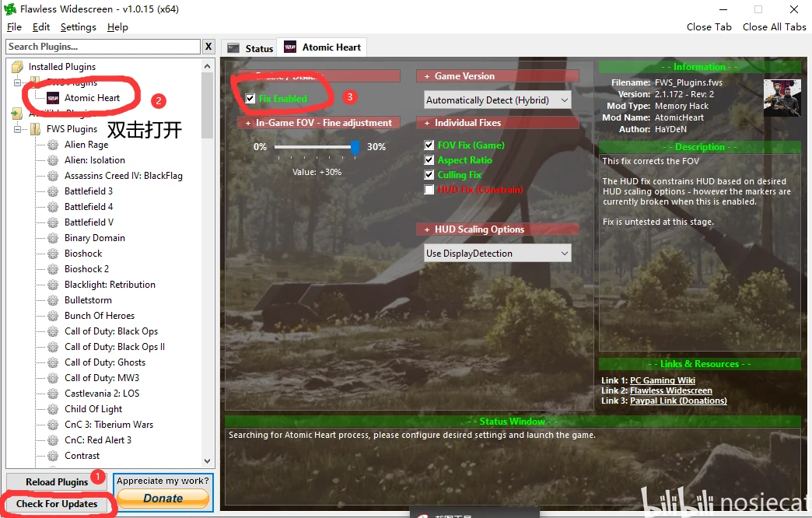Click the plugin tree scrollbar down arrow
Image resolution: width=812 pixels, height=518 pixels.
tap(207, 460)
